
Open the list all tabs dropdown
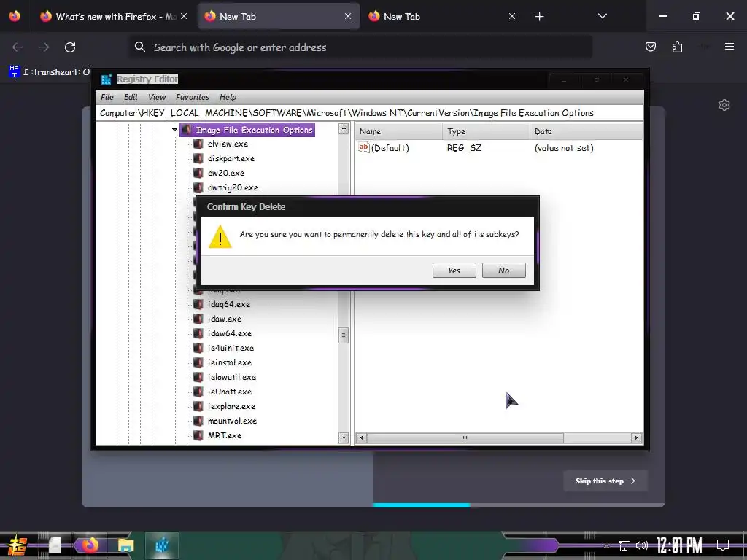click(x=602, y=16)
